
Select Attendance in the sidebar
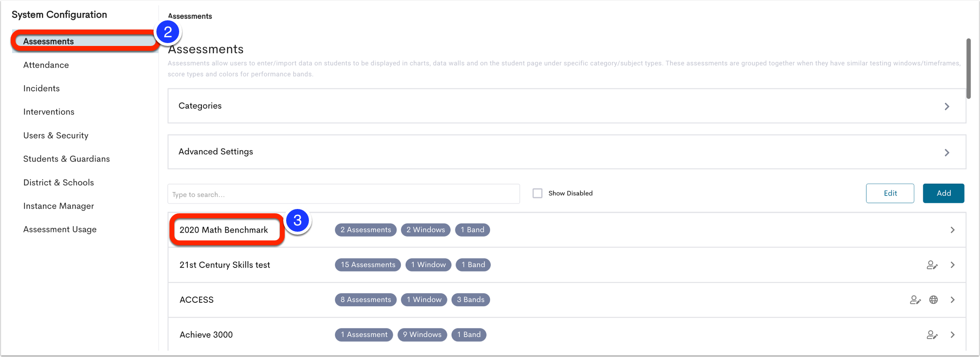click(46, 65)
